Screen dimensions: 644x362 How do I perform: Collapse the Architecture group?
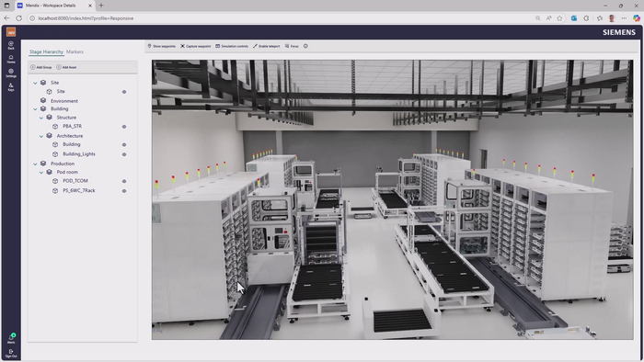coord(41,136)
